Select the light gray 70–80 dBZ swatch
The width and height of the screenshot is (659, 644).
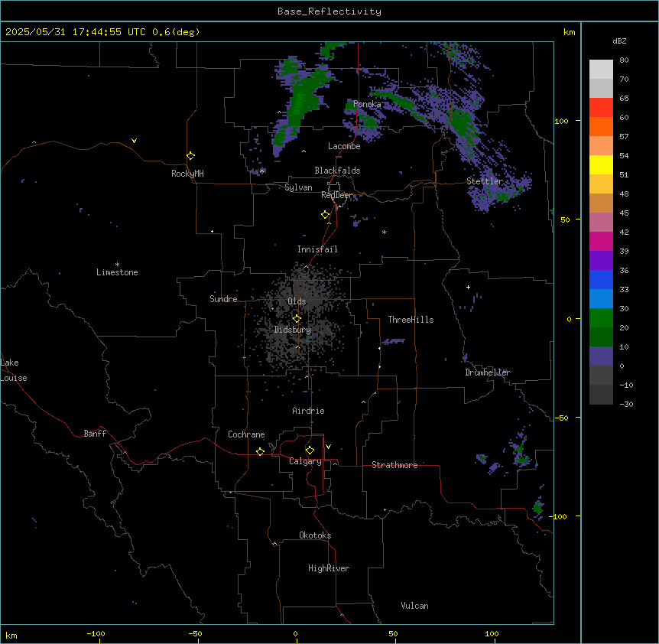pos(601,70)
